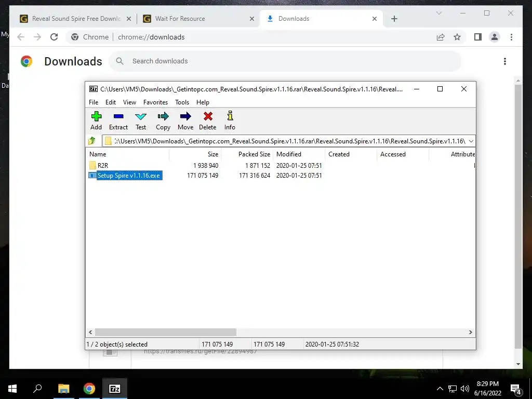Screen dimensions: 532x399
Task: Click the Add toolbar icon in 7-Zip
Action: click(x=96, y=116)
